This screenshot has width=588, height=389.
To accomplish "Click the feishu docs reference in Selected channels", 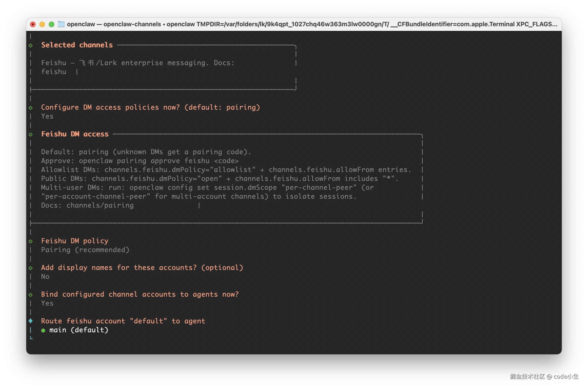I will click(x=54, y=72).
